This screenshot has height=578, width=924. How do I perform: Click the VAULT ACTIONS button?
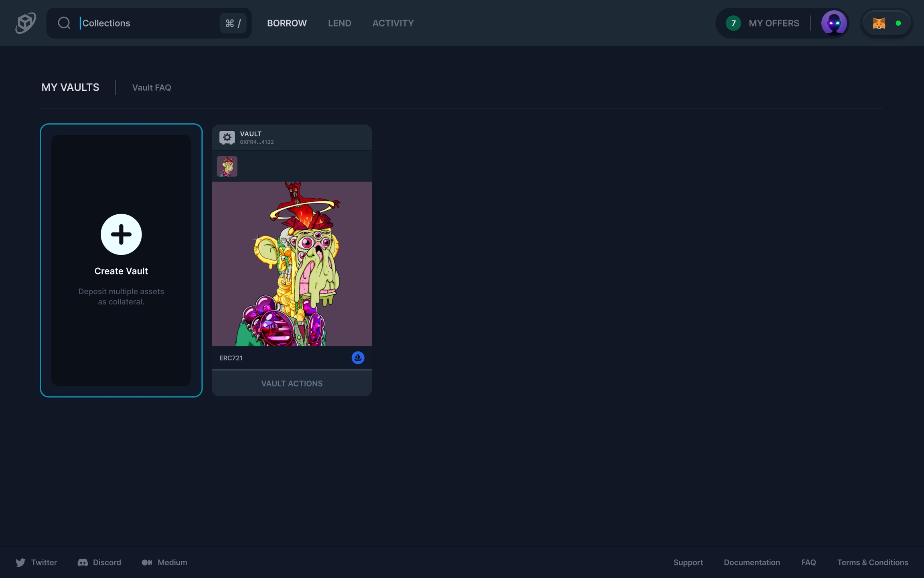pos(292,383)
